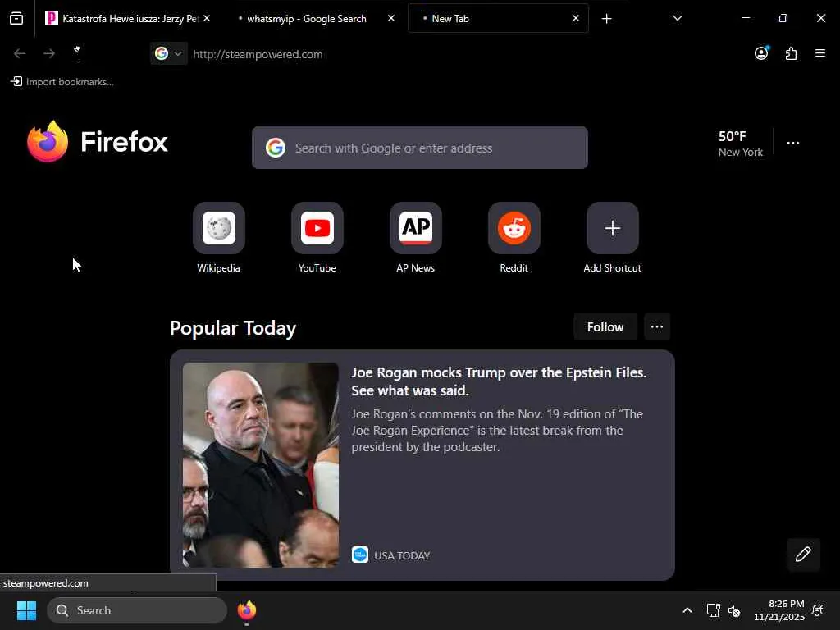Screen dimensions: 840x630
Task: Open YouTube shortcut tile
Action: [x=317, y=228]
